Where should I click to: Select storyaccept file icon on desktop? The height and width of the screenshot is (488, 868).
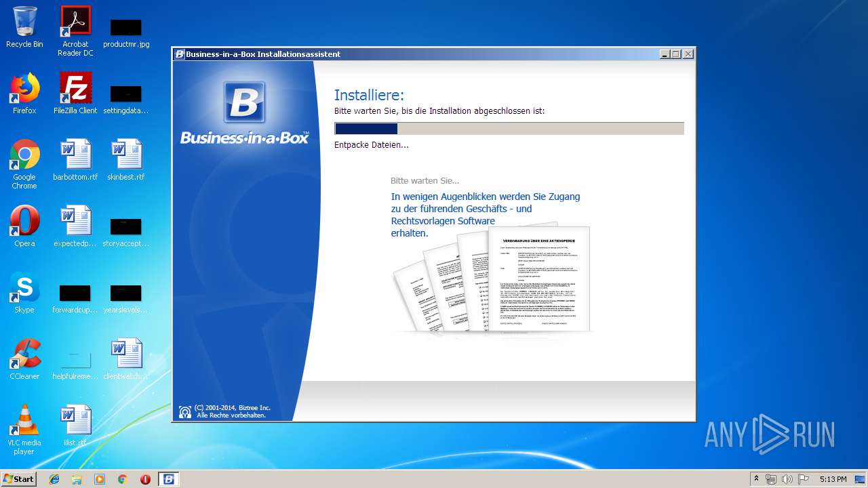coord(126,232)
